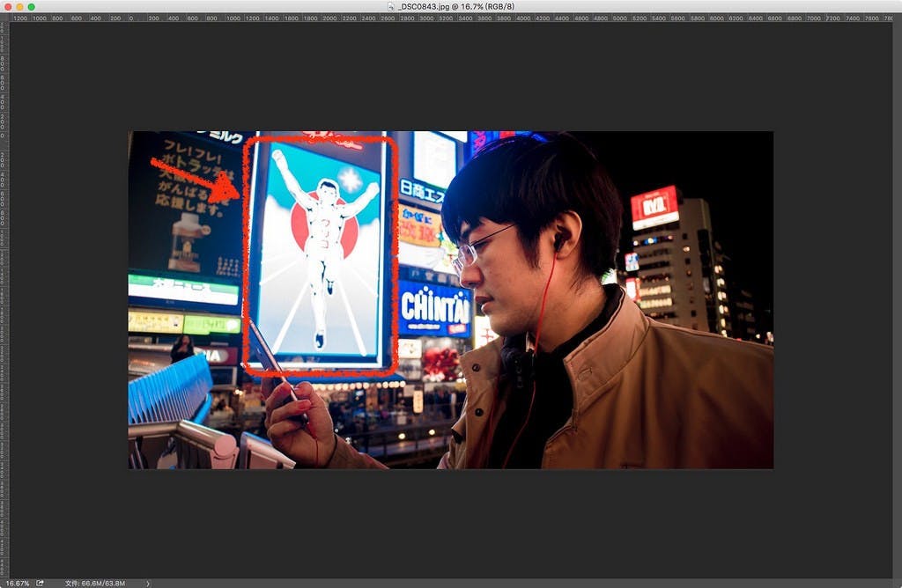Expand the status bar info arrow menu
The width and height of the screenshot is (902, 588).
[147, 583]
